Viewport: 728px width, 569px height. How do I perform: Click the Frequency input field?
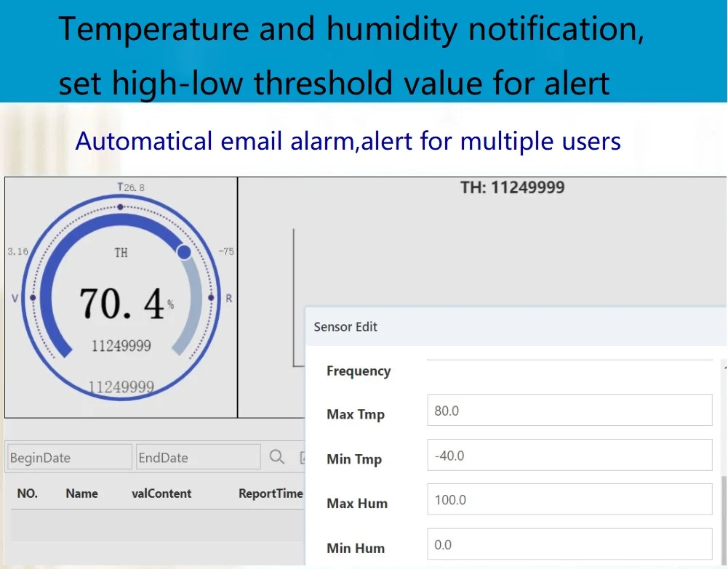click(x=569, y=355)
